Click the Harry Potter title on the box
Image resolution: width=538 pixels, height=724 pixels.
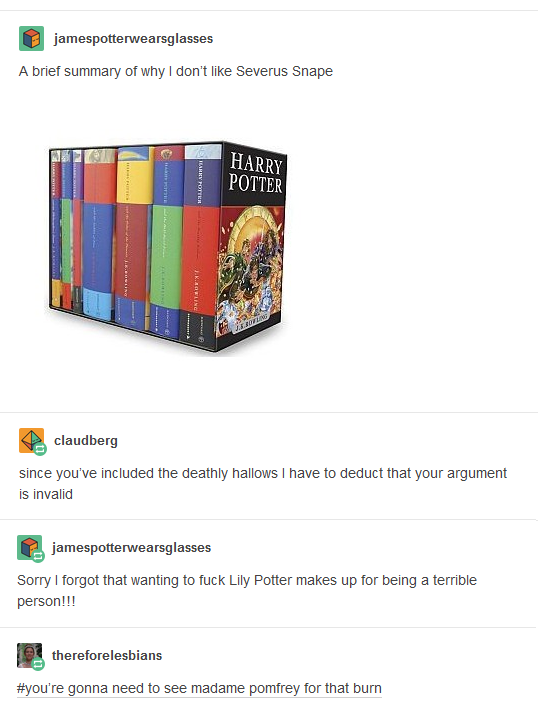255,173
